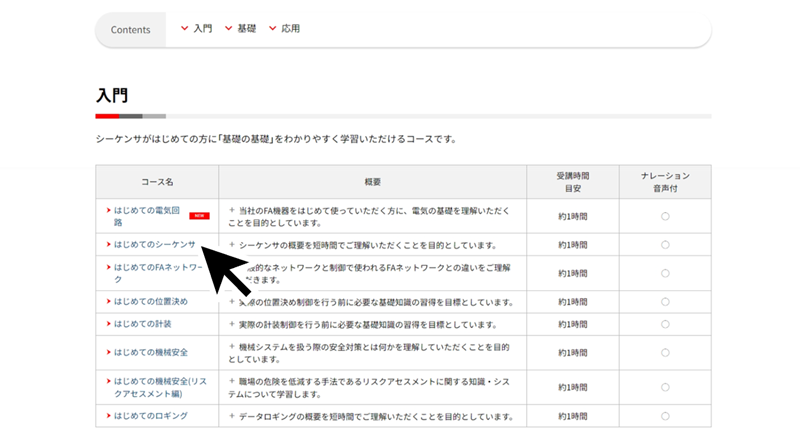The height and width of the screenshot is (443, 800).
Task: Open the はじめてのFAネットワーク course link
Action: pyautogui.click(x=158, y=267)
